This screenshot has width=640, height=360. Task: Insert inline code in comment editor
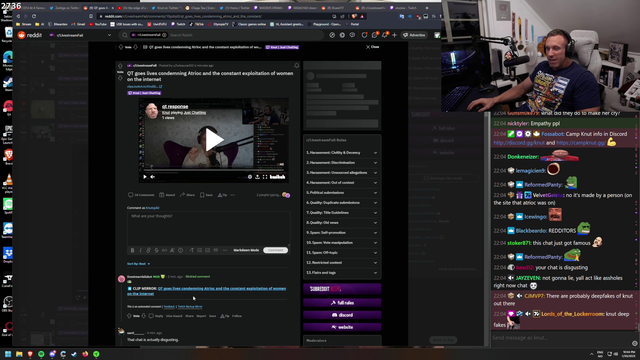[164, 250]
